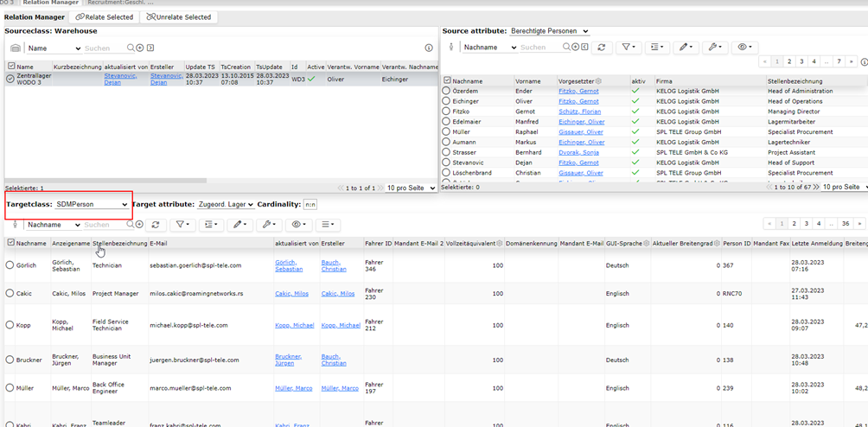Open Nachname search field dropdown in target panel
Screen dimensions: 868x427
pos(54,225)
